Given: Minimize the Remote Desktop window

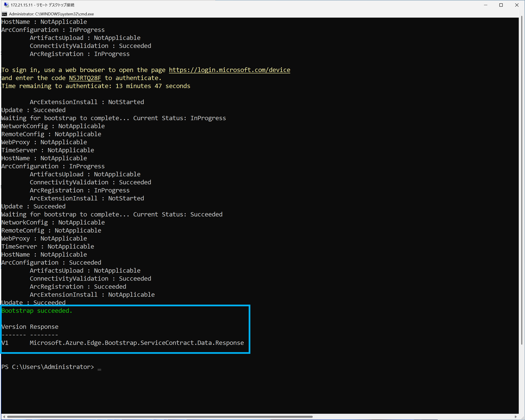Looking at the screenshot, I should [485, 5].
